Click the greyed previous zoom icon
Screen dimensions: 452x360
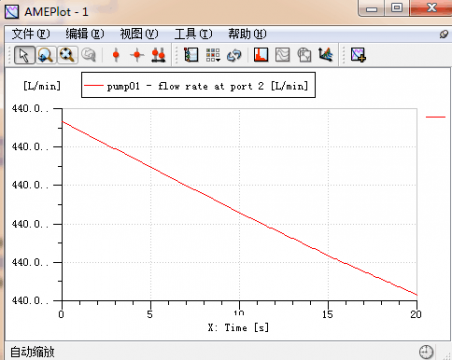coord(89,55)
